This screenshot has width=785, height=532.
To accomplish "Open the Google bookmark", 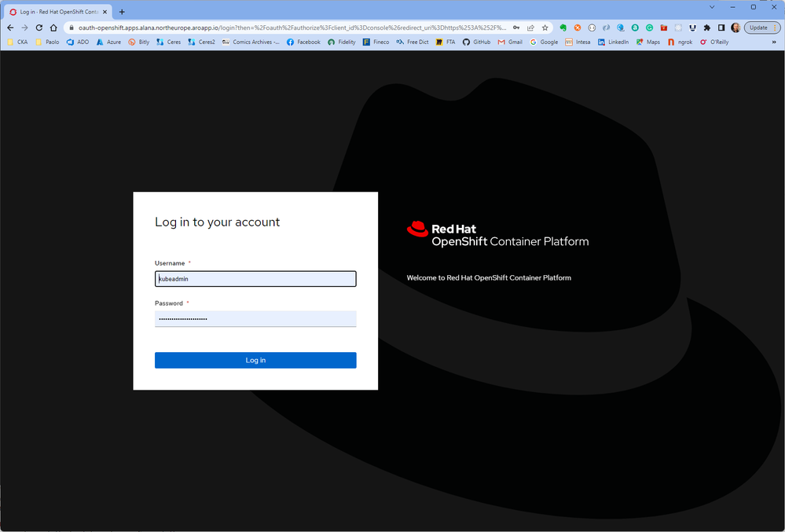I will point(544,42).
